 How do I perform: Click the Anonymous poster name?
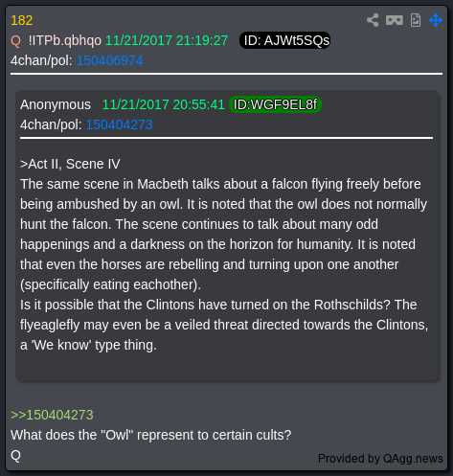(x=56, y=104)
